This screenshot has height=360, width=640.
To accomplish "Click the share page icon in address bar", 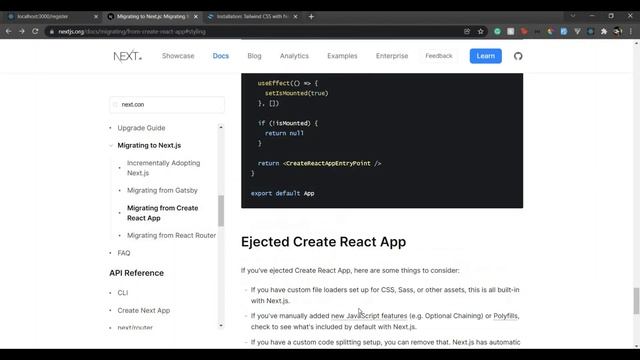I will pos(467,31).
